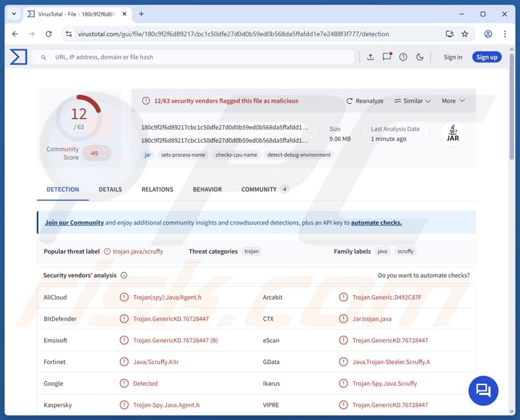Click the browser forward arrow
The width and height of the screenshot is (520, 420).
(x=32, y=34)
